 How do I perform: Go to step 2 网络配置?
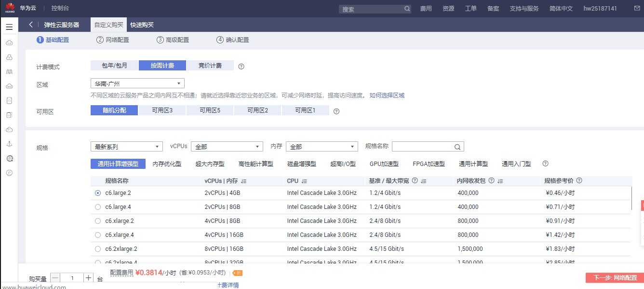(x=113, y=40)
